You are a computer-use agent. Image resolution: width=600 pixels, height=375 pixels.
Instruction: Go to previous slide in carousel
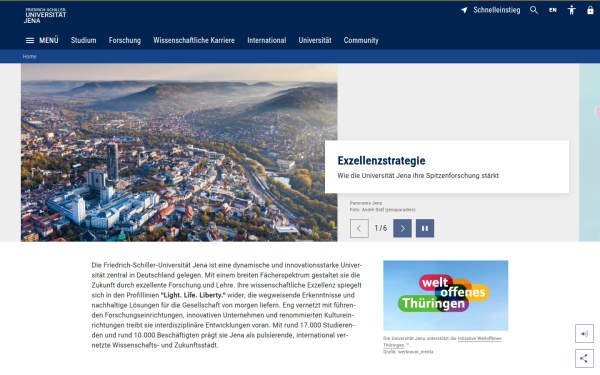click(x=359, y=228)
